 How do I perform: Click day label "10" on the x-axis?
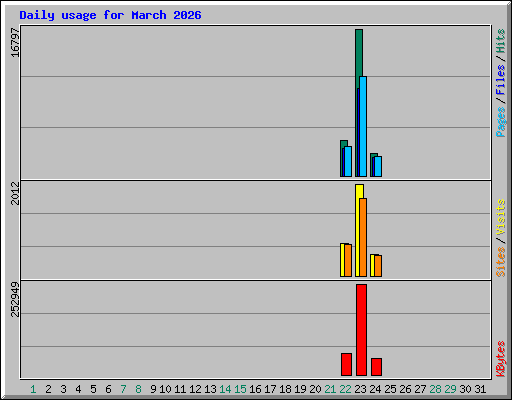pos(165,389)
